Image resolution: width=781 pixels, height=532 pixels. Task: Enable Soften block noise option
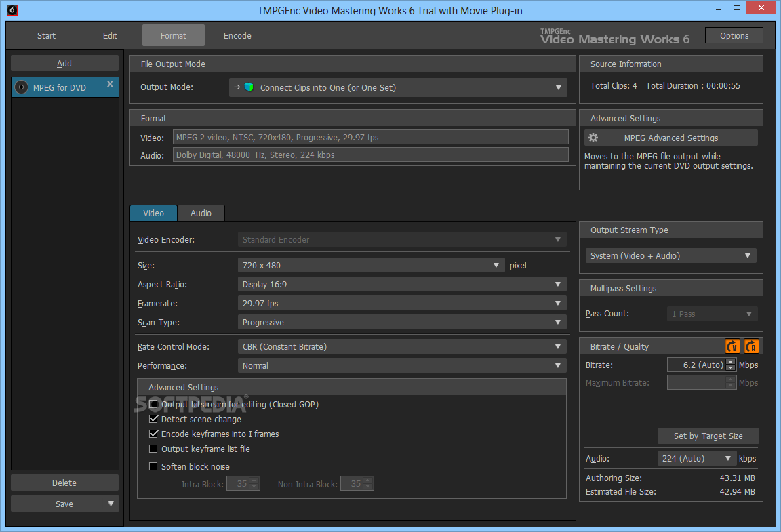pyautogui.click(x=153, y=466)
